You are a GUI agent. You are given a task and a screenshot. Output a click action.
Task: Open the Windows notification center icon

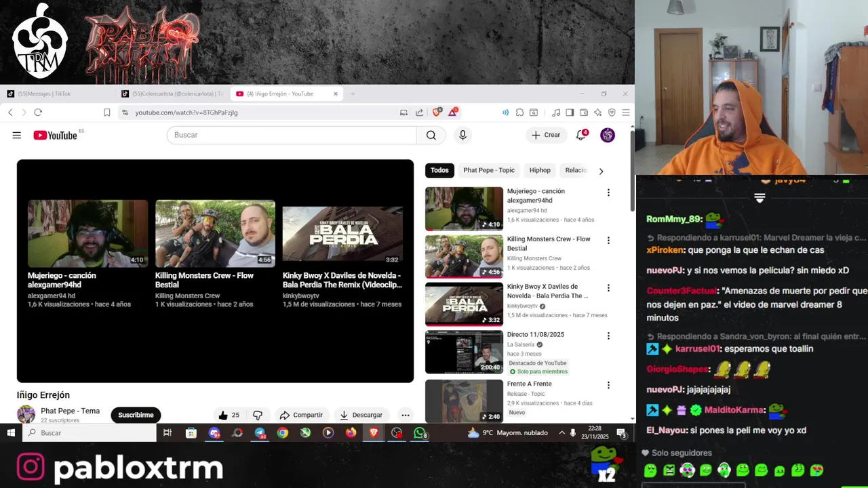pyautogui.click(x=621, y=432)
